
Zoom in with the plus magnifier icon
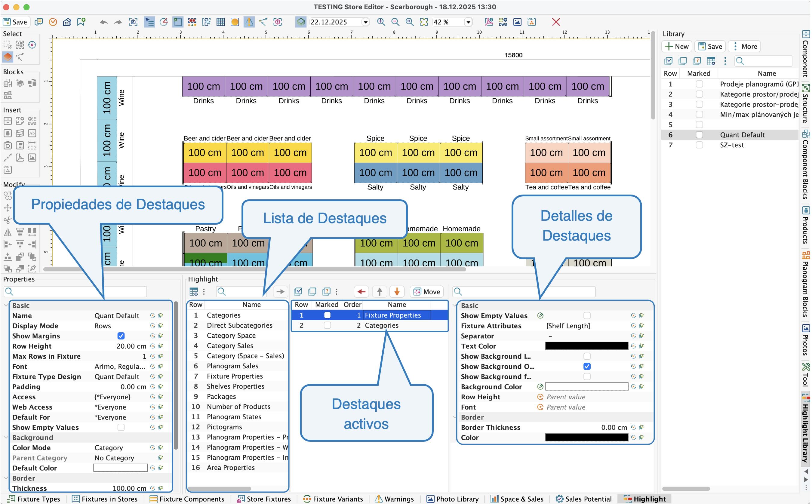click(x=381, y=22)
